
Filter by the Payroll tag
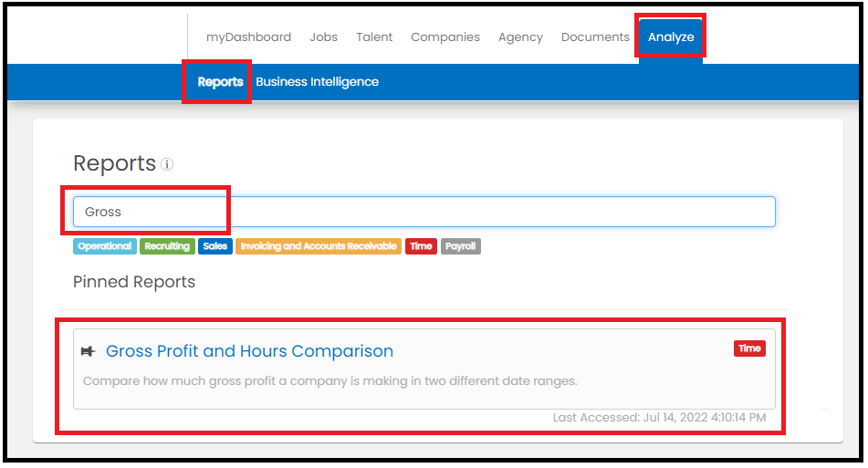point(461,246)
